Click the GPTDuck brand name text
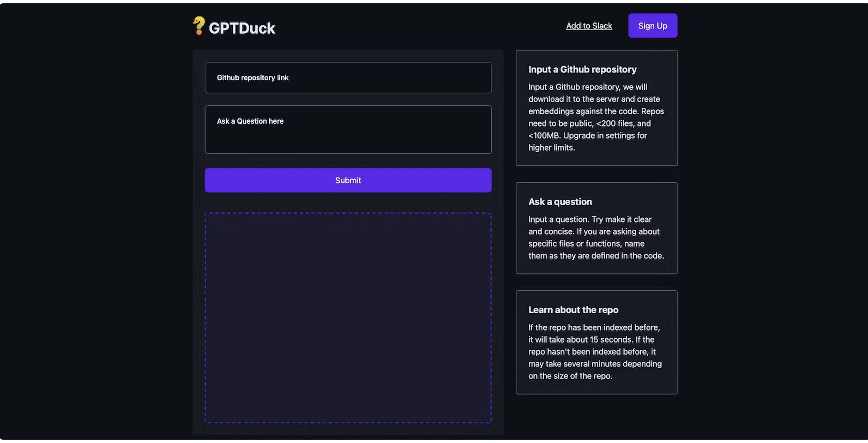Screen dimensions: 868x443 pos(242,28)
